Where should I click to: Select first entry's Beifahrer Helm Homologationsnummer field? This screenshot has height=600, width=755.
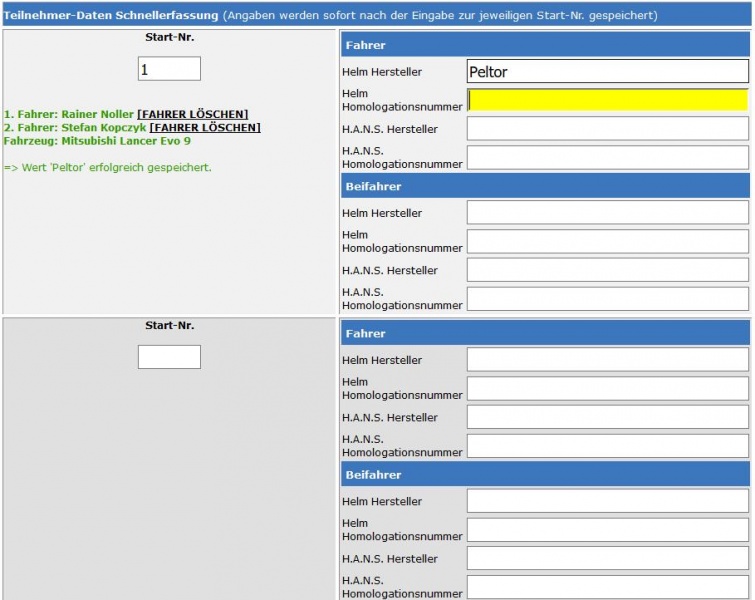click(607, 241)
